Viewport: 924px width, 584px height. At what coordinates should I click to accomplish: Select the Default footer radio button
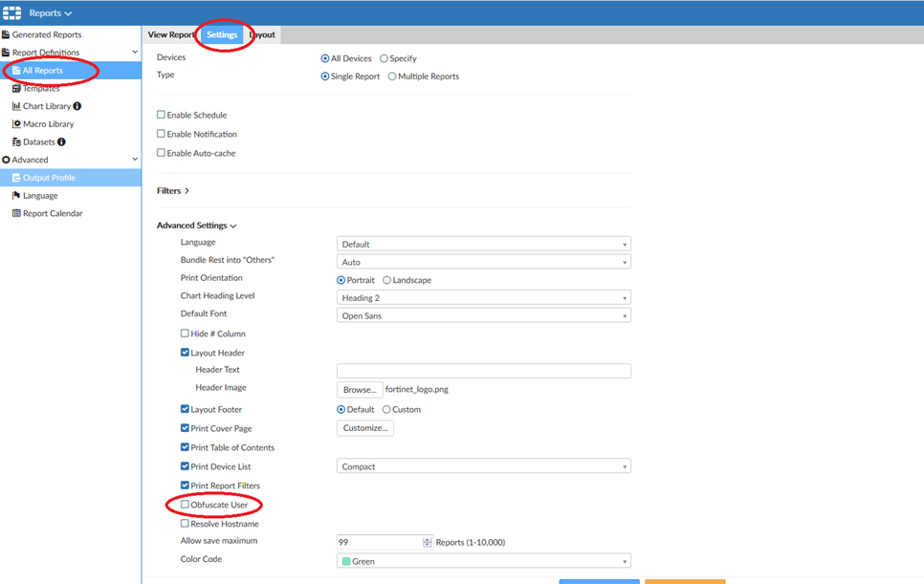tap(341, 409)
